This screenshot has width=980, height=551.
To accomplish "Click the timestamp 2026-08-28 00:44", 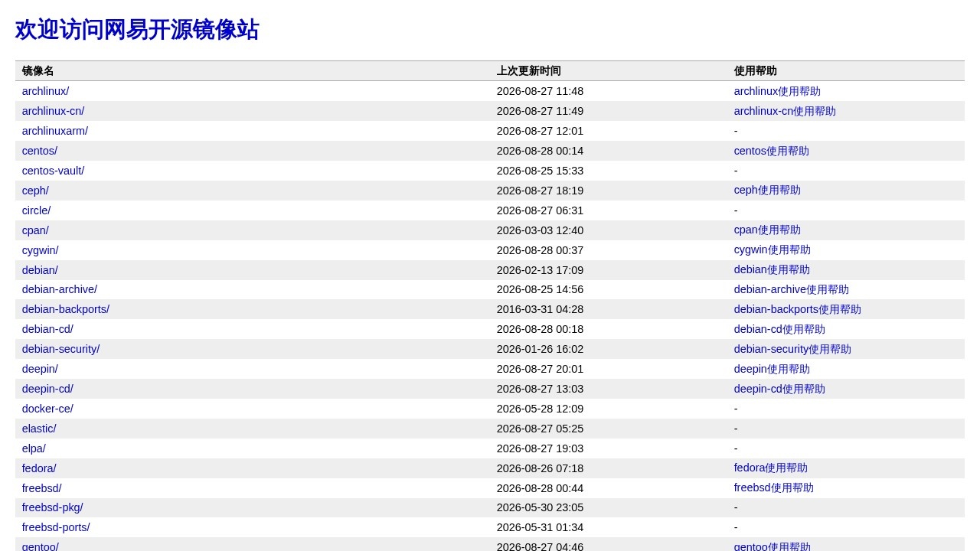I will (540, 488).
